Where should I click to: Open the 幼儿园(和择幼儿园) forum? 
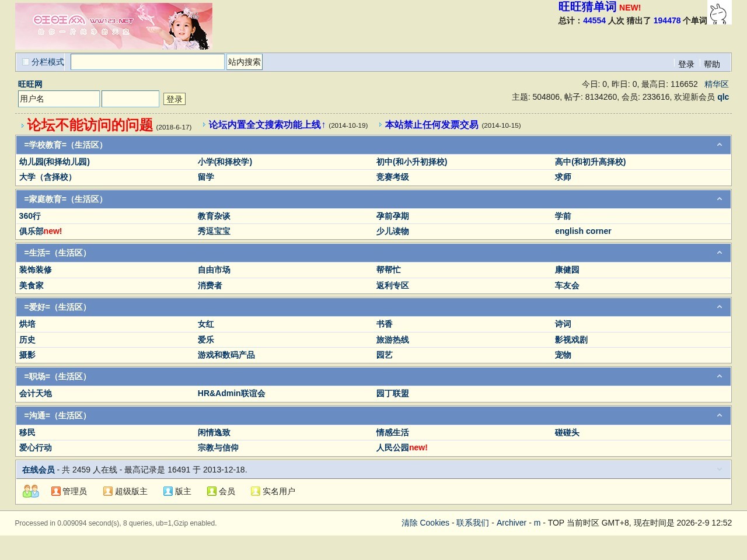54,162
